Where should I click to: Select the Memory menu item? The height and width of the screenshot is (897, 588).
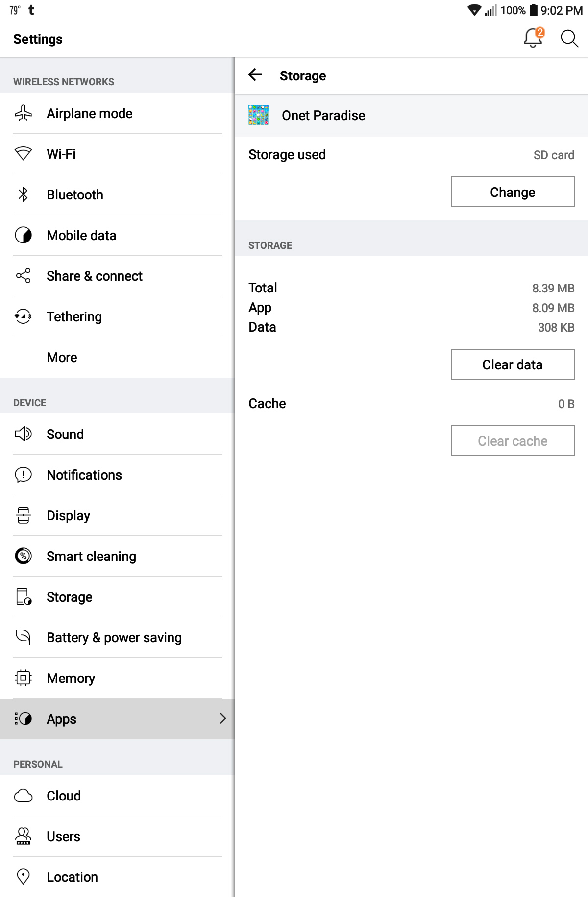(x=71, y=679)
